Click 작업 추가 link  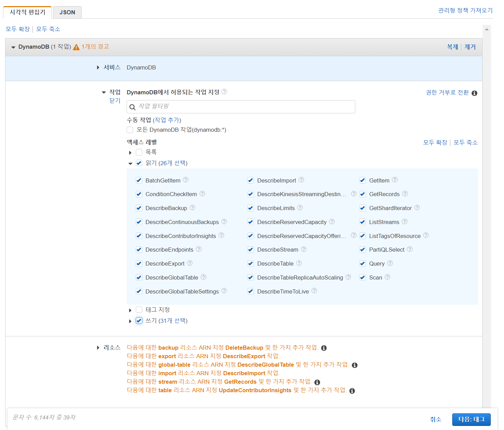[x=167, y=120]
